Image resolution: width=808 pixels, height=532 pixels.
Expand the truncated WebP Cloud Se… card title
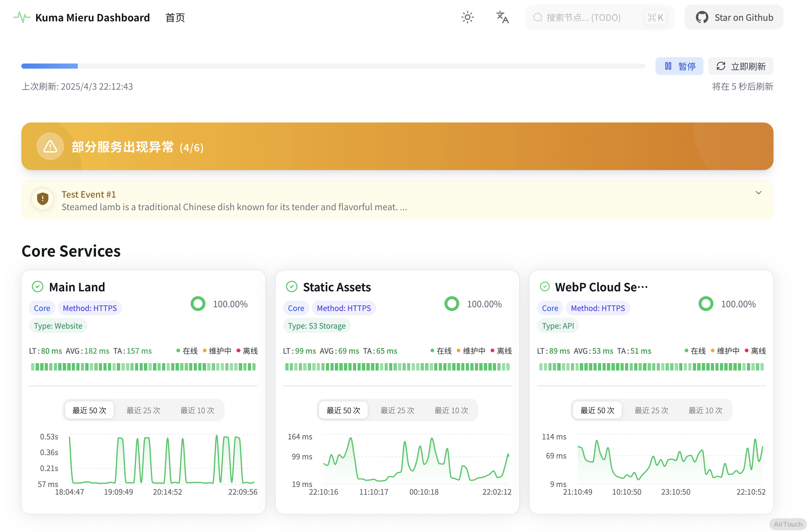tap(601, 287)
